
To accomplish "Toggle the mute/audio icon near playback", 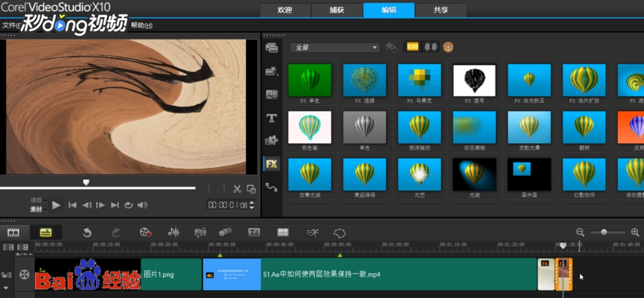I will (142, 205).
